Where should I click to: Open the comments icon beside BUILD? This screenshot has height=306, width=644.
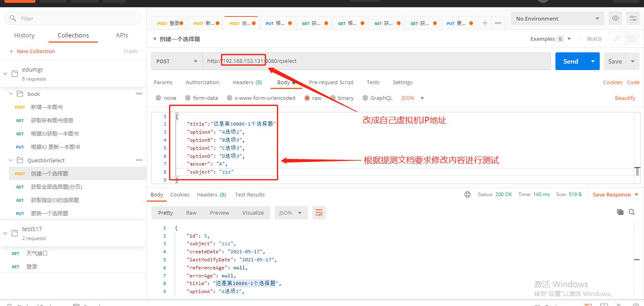[x=631, y=39]
